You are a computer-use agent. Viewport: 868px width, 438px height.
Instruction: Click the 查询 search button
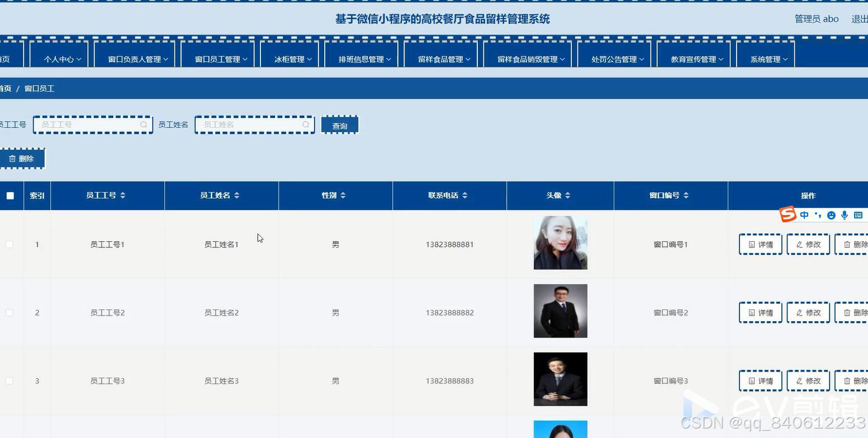pos(339,125)
